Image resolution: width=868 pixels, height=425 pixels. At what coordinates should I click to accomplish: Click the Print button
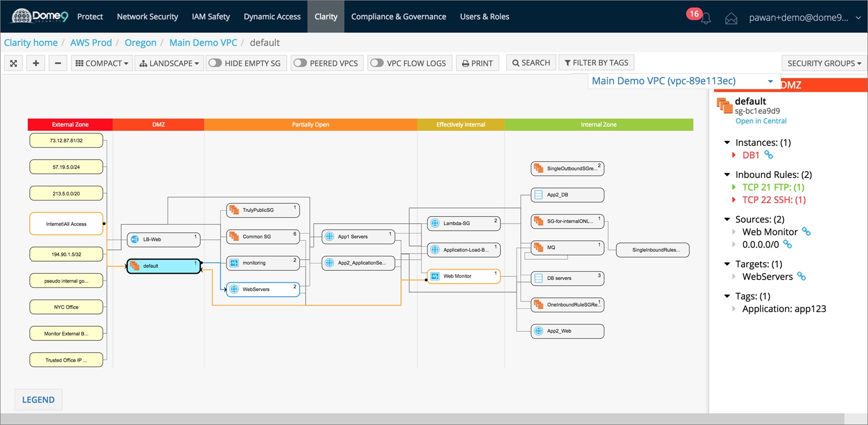click(477, 63)
